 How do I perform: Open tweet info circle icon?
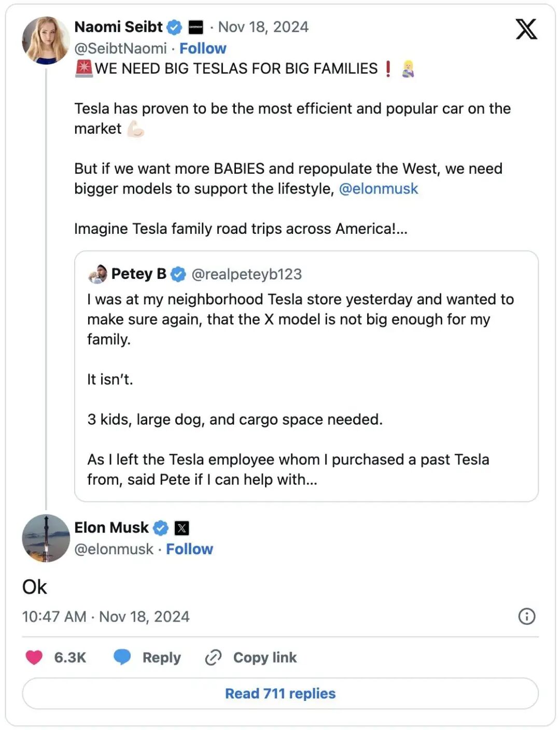[x=527, y=616]
